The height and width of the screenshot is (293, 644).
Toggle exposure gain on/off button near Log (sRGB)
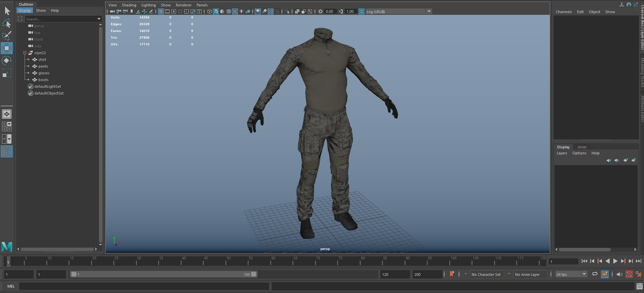[361, 11]
